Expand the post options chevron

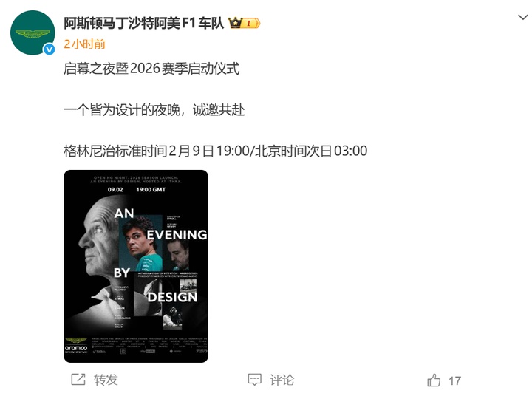pos(523,17)
